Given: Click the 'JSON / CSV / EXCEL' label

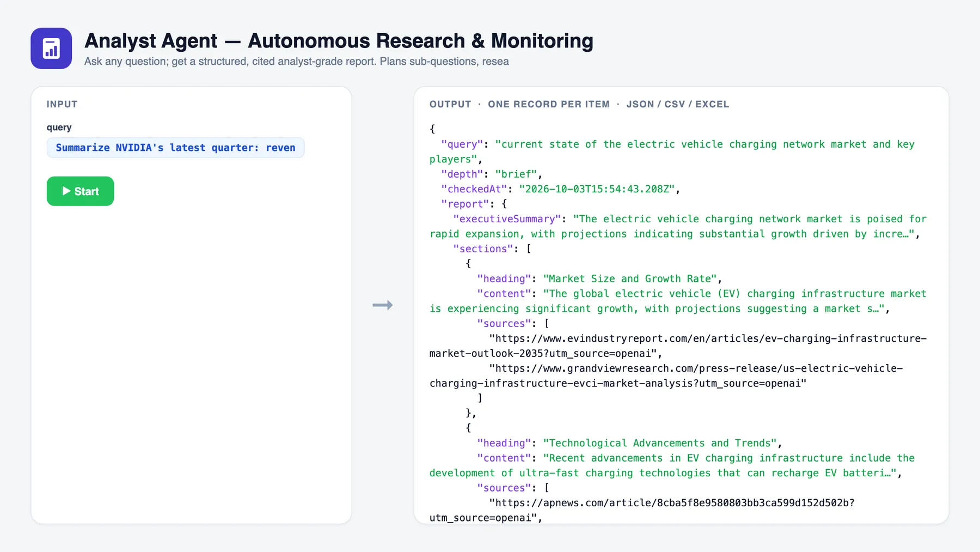Looking at the screenshot, I should click(677, 104).
